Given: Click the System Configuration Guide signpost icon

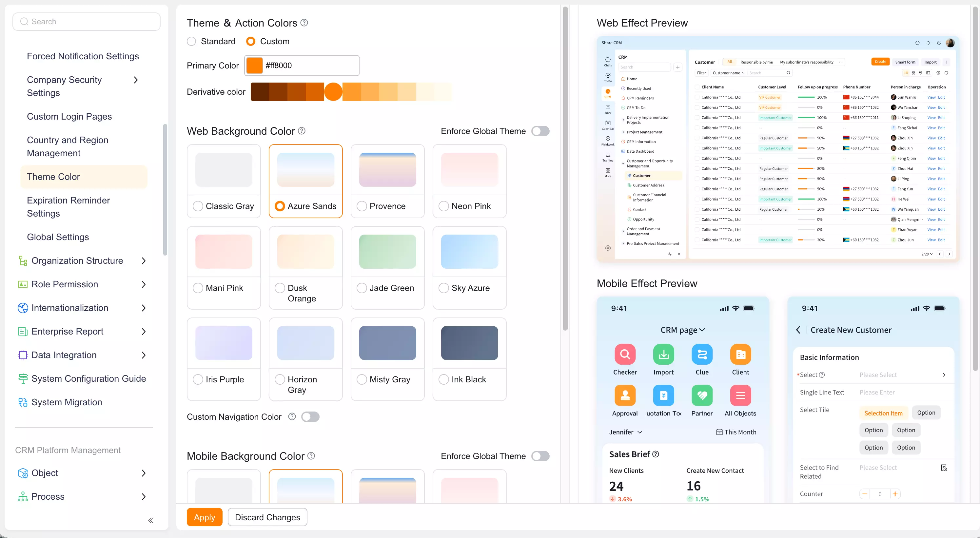Looking at the screenshot, I should pyautogui.click(x=23, y=378).
